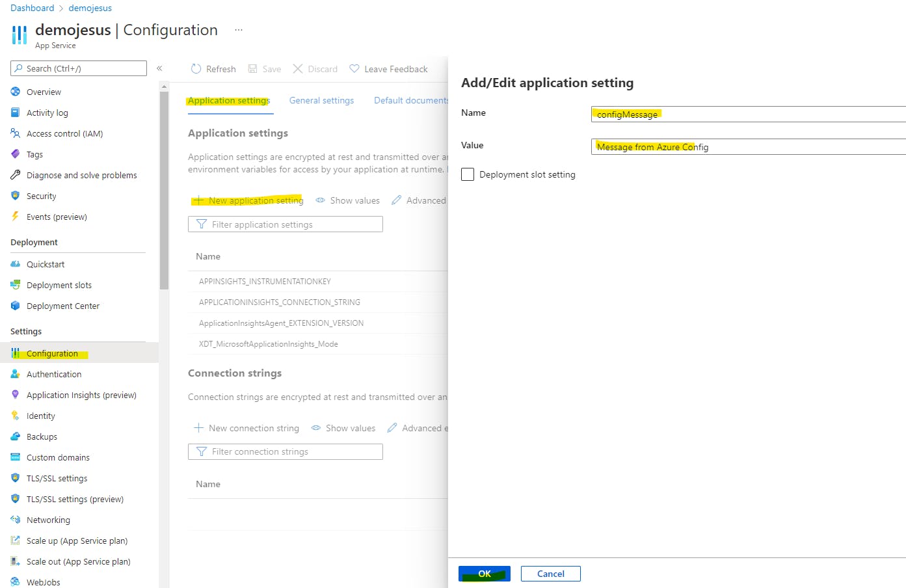Click the Leave Feedback heart icon
This screenshot has height=588, width=906.
354,68
